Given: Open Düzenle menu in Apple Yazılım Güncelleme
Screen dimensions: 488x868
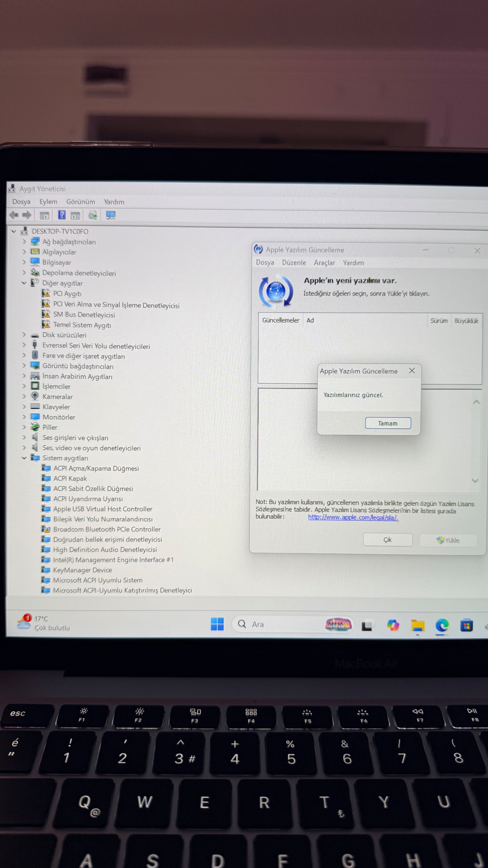Looking at the screenshot, I should (294, 263).
